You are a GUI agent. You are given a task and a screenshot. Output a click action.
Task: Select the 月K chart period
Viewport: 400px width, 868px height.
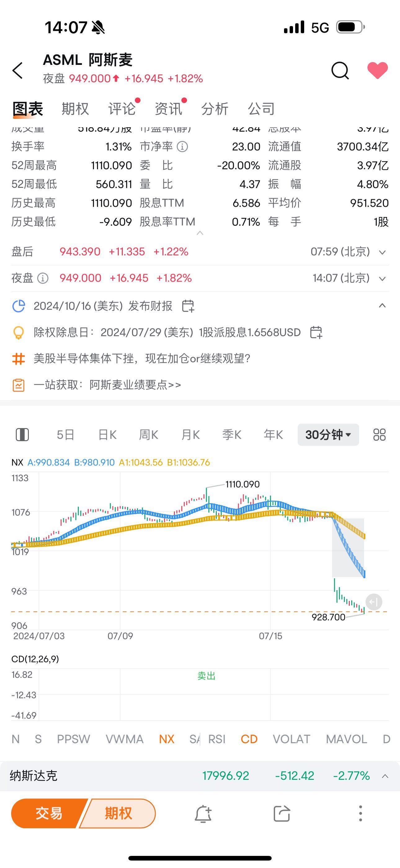(191, 435)
